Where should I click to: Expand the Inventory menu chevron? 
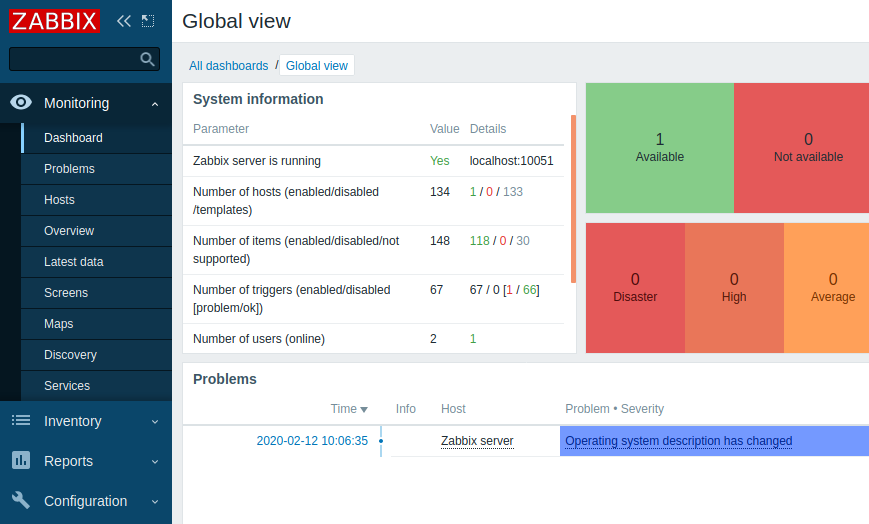(155, 421)
